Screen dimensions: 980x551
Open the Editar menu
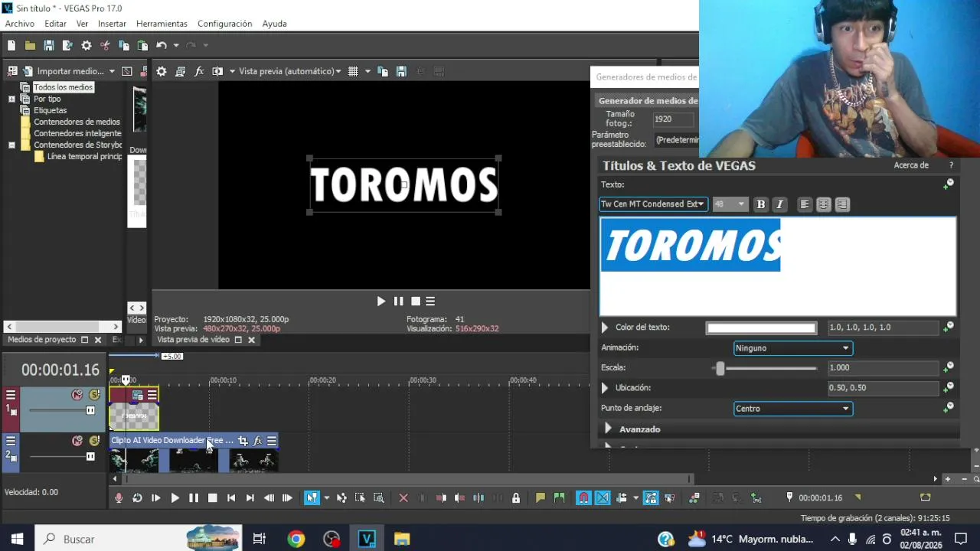click(x=55, y=24)
